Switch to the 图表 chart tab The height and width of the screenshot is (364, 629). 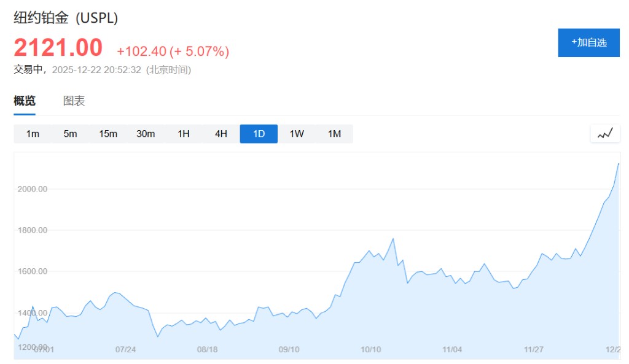(x=74, y=101)
